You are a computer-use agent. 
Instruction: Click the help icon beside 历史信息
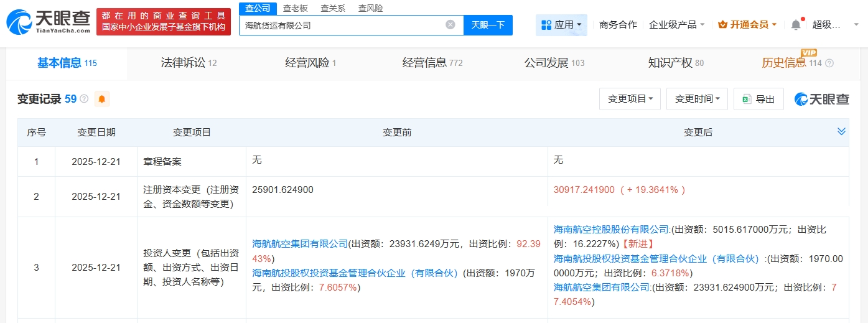pyautogui.click(x=829, y=63)
